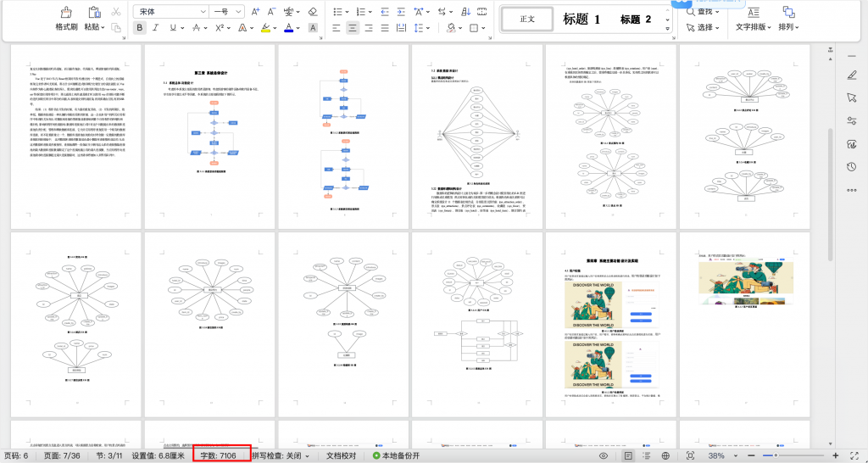Click the strikethrough text icon
This screenshot has width=868, height=463.
click(197, 27)
